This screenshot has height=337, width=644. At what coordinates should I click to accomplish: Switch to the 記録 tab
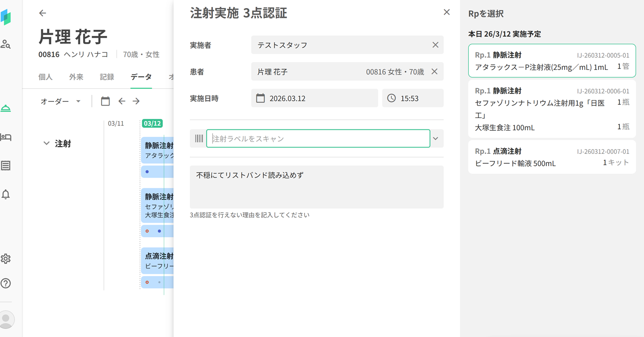[x=107, y=77]
